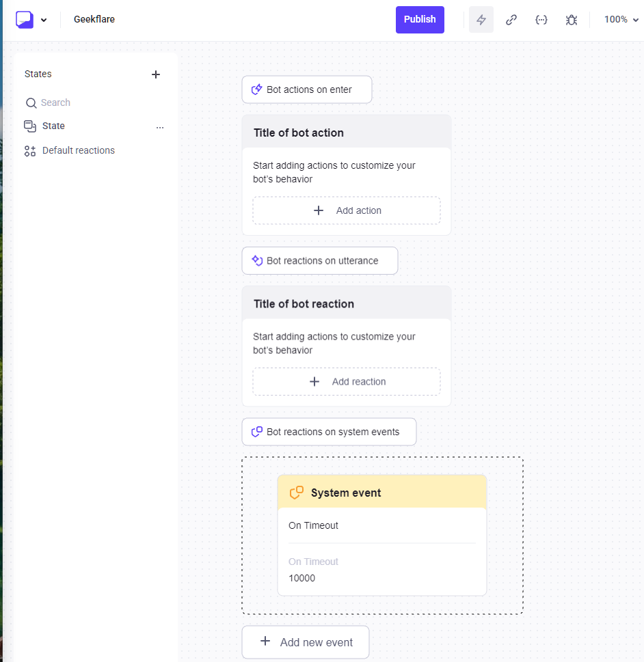The width and height of the screenshot is (644, 662).
Task: Click the Publish button
Action: click(420, 20)
